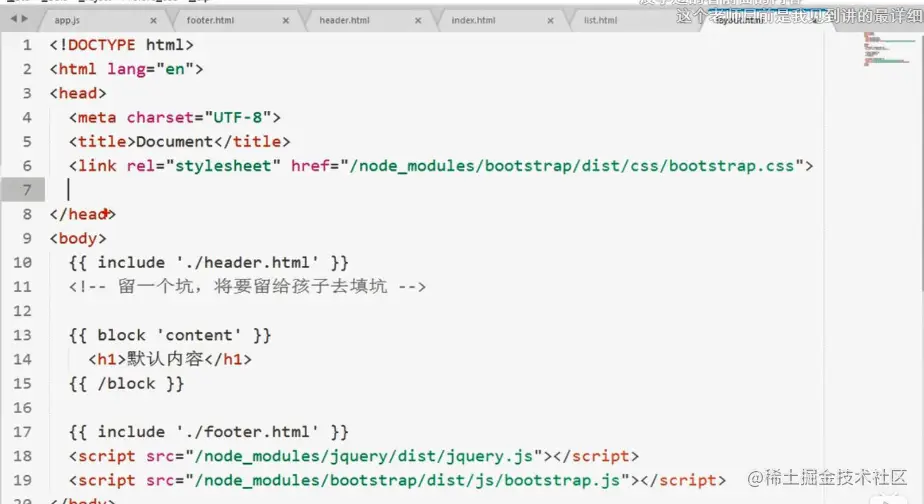Click the href attribute on line 6
The width and height of the screenshot is (924, 504).
310,166
